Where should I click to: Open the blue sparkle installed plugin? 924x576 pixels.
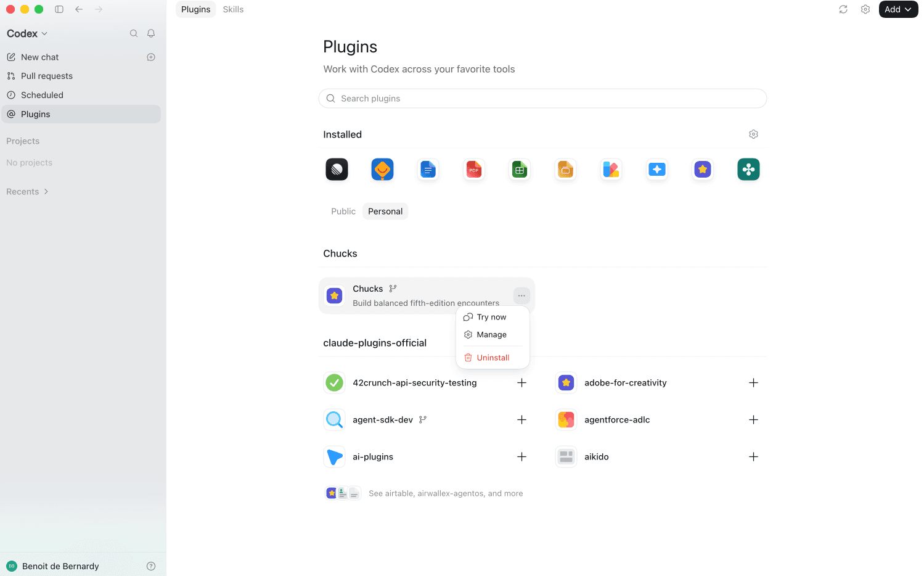pos(657,170)
